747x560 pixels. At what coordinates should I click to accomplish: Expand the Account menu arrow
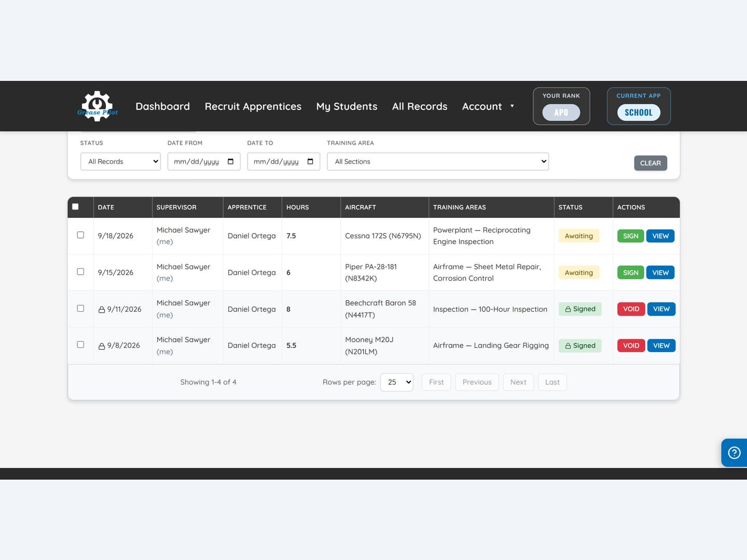click(x=512, y=106)
